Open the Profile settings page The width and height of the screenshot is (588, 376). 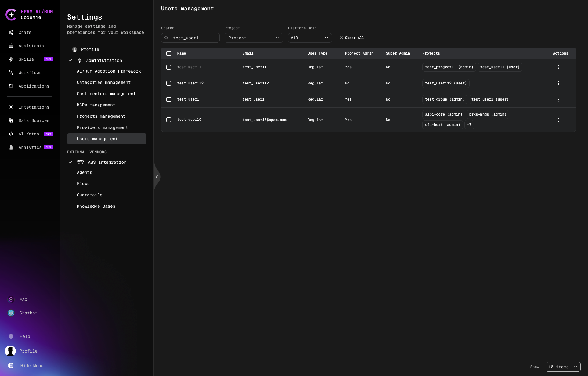[89, 49]
